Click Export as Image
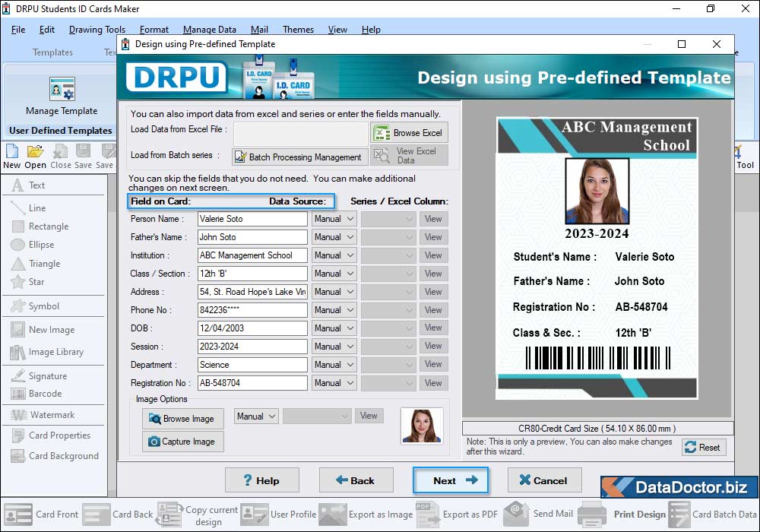Screen dimensions: 760x532 click(366, 514)
